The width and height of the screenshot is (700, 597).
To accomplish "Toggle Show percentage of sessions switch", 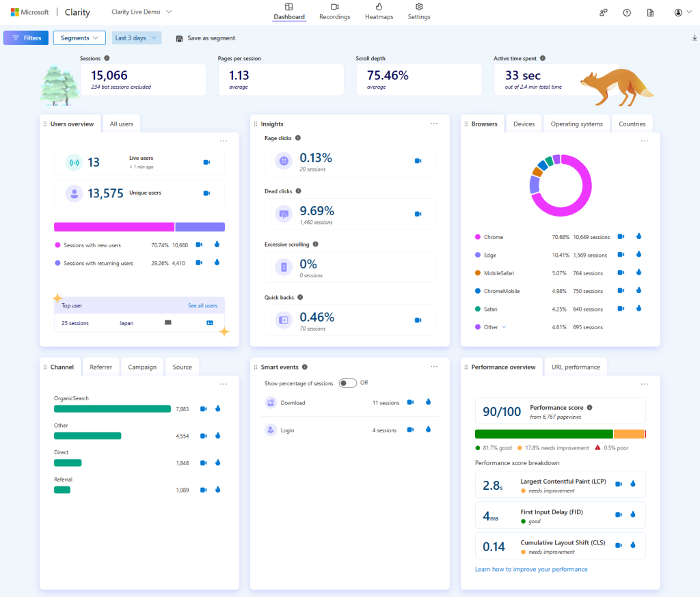I will click(348, 383).
